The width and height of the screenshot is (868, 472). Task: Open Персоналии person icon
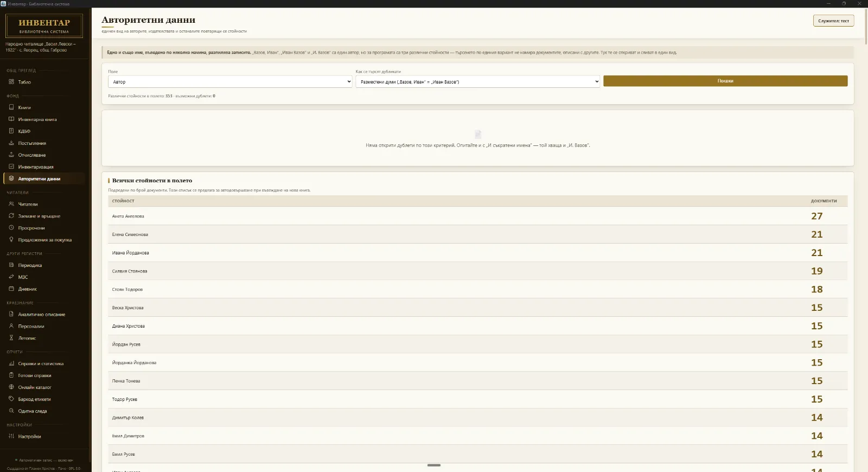pyautogui.click(x=11, y=326)
